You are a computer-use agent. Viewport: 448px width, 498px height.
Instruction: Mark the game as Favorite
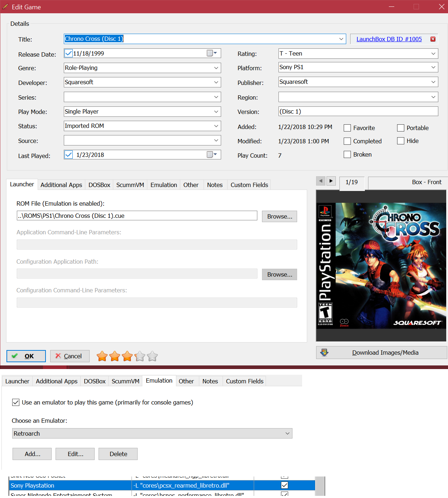click(x=347, y=128)
